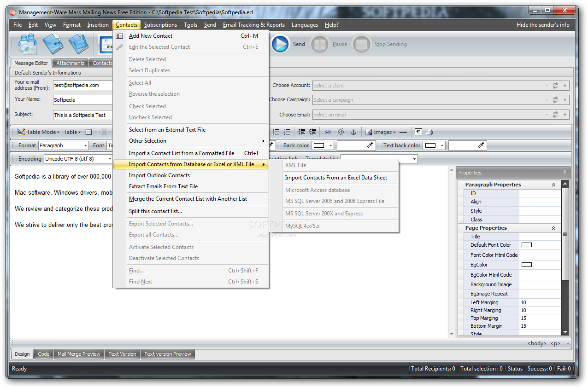The width and height of the screenshot is (588, 388).
Task: Choose Split this contact list
Action: click(191, 211)
